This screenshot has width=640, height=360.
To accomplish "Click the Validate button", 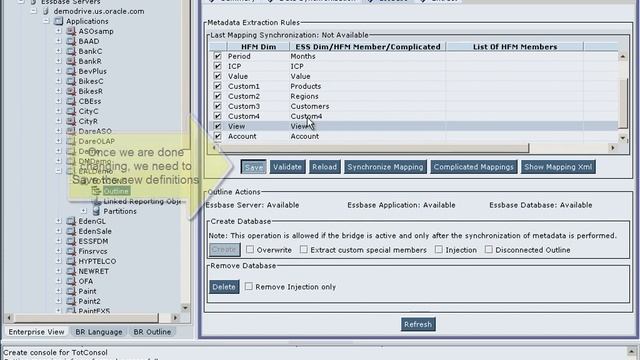I will 287,167.
